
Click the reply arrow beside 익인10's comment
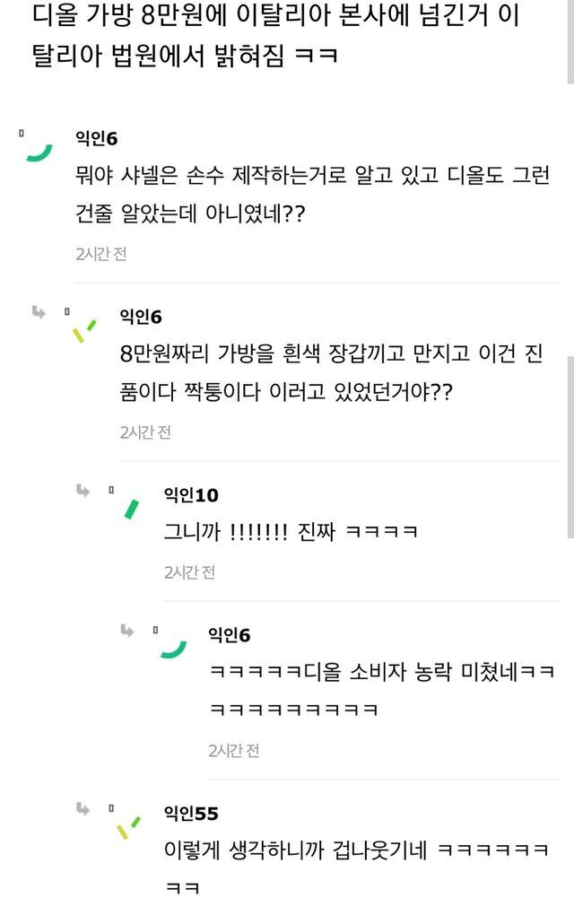pyautogui.click(x=83, y=490)
